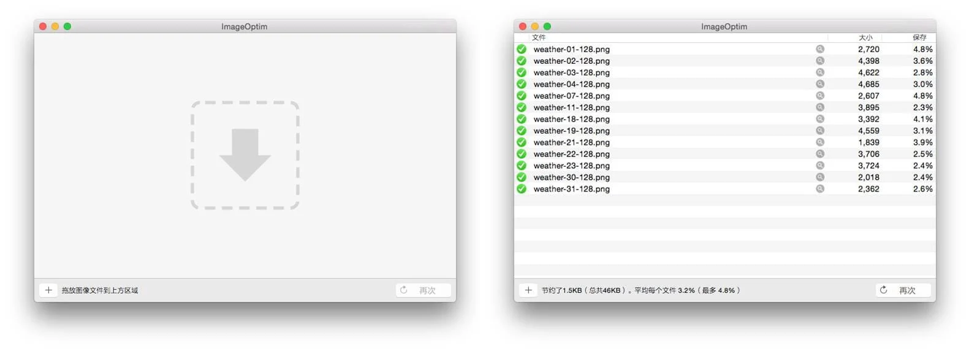
Task: Click 再次 button in file list window
Action: pyautogui.click(x=903, y=290)
